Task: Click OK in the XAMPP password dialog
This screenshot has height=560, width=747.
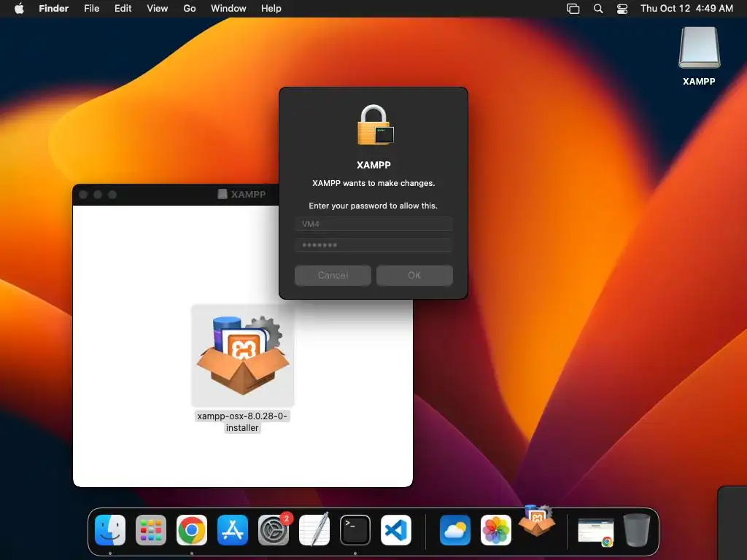Action: 414,275
